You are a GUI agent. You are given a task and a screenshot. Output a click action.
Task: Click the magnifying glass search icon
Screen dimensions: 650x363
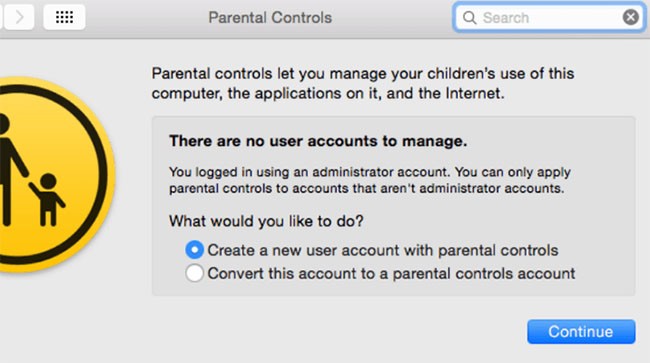469,18
